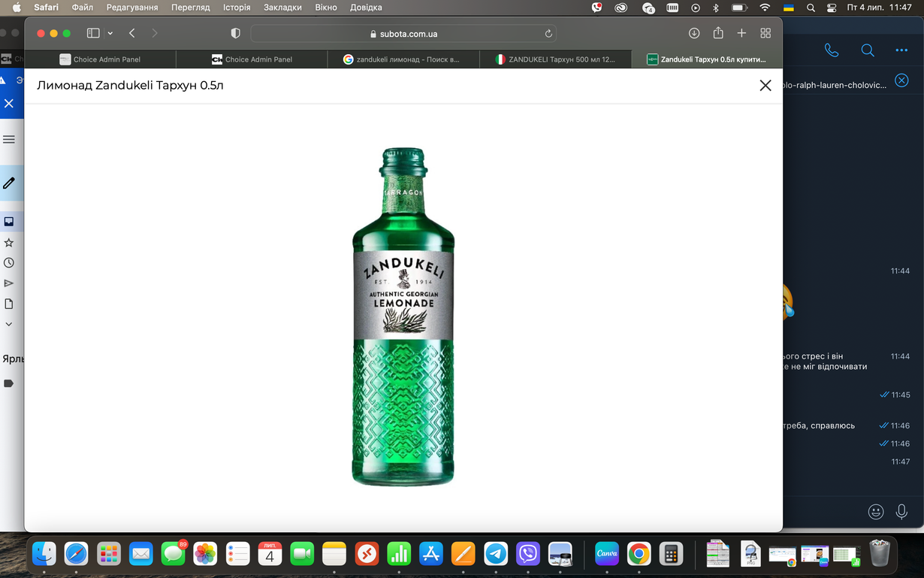Open the Trash in the Dock

880,554
